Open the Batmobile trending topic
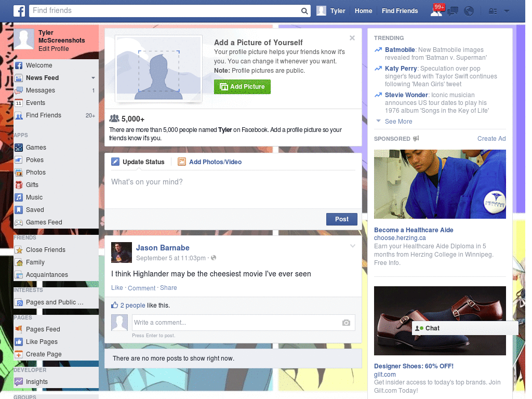Screen dimensions: 532x399 (x=400, y=49)
